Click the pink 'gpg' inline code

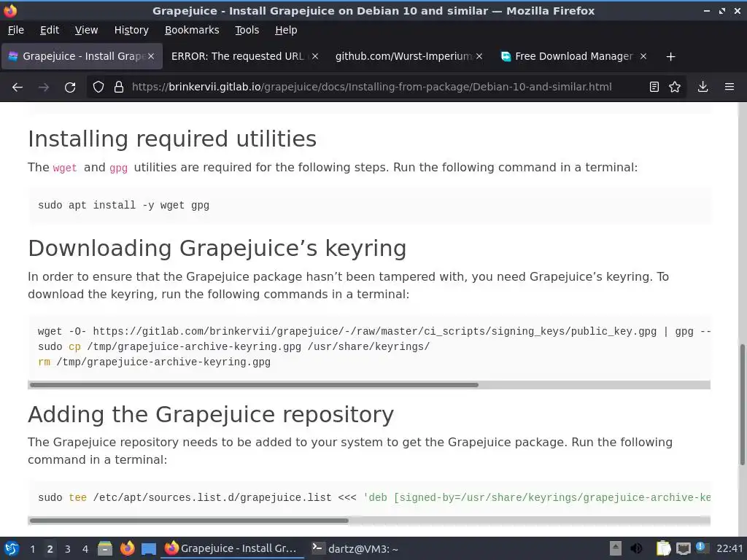[x=119, y=168]
